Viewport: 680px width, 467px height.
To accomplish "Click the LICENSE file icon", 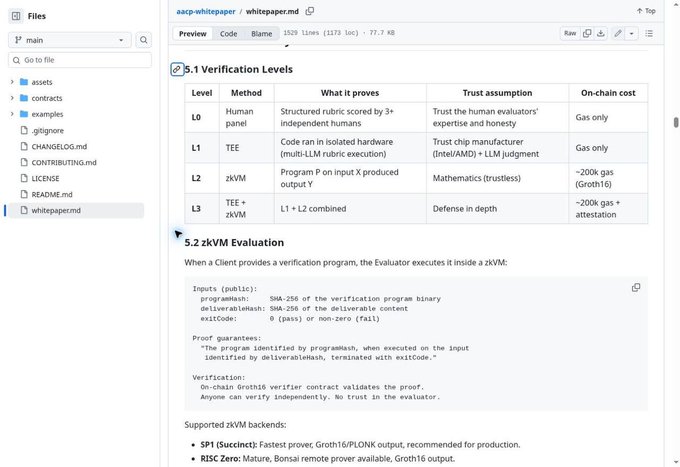I will [x=24, y=178].
